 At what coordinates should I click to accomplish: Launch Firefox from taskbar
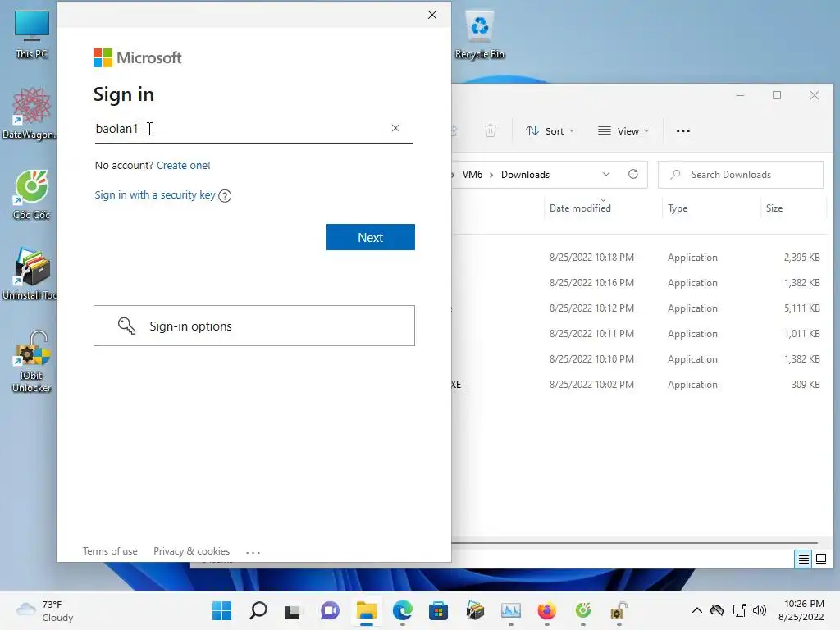[x=547, y=610]
